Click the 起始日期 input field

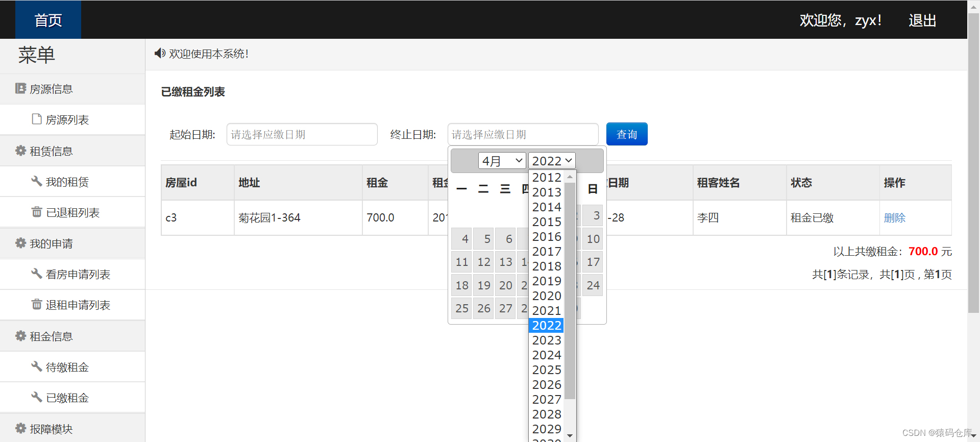pyautogui.click(x=302, y=134)
